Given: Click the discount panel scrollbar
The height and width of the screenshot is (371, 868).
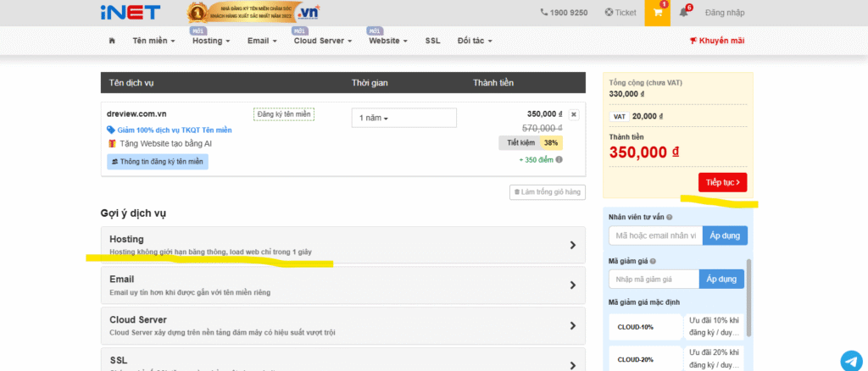Looking at the screenshot, I should [749, 297].
